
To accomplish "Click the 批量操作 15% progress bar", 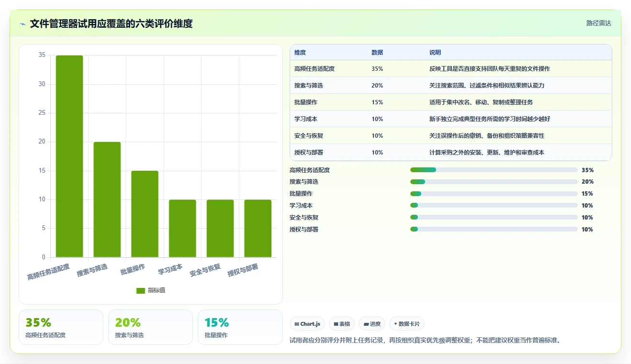I will (x=494, y=194).
